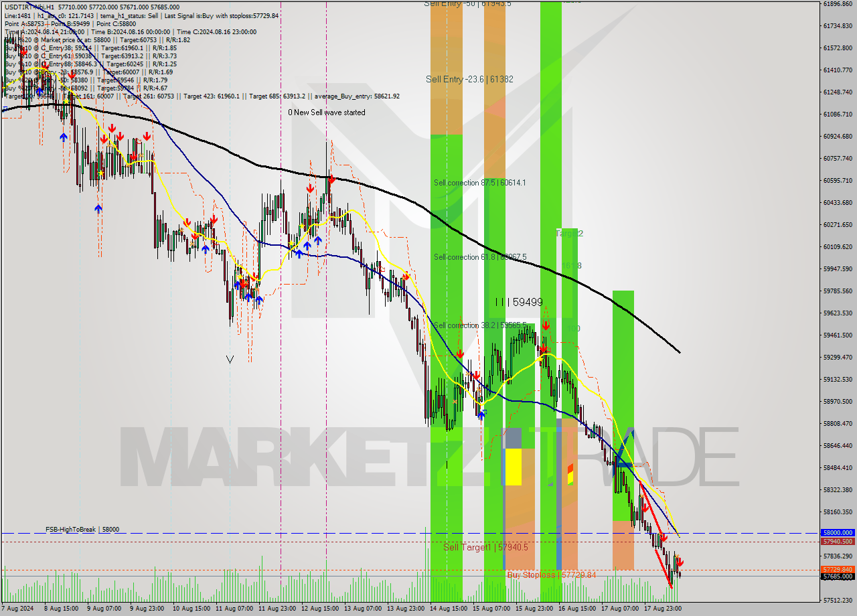Click the blue buy arrow near 15 Aug 07:00

pyautogui.click(x=481, y=414)
